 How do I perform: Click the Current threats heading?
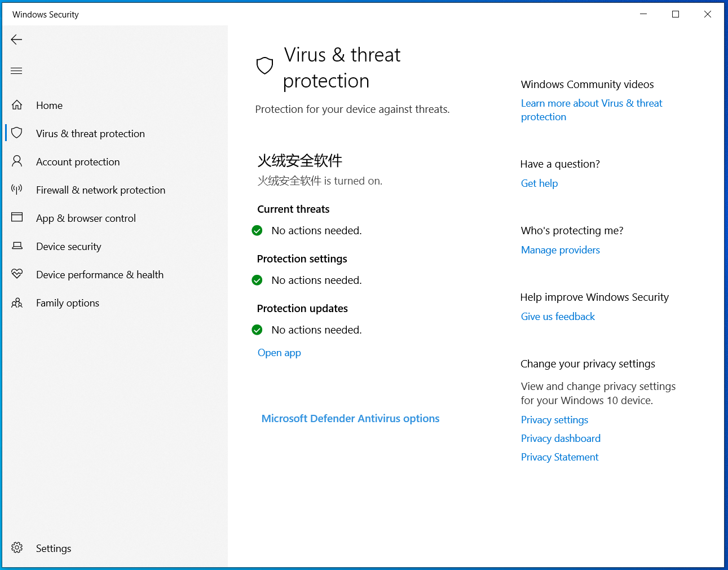pyautogui.click(x=293, y=209)
